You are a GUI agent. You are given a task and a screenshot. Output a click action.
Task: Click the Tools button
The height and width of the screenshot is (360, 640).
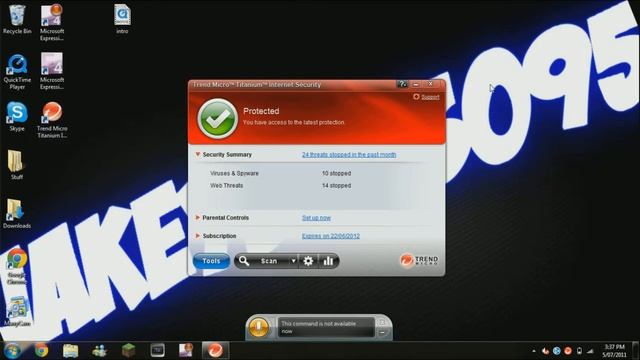[x=211, y=261]
